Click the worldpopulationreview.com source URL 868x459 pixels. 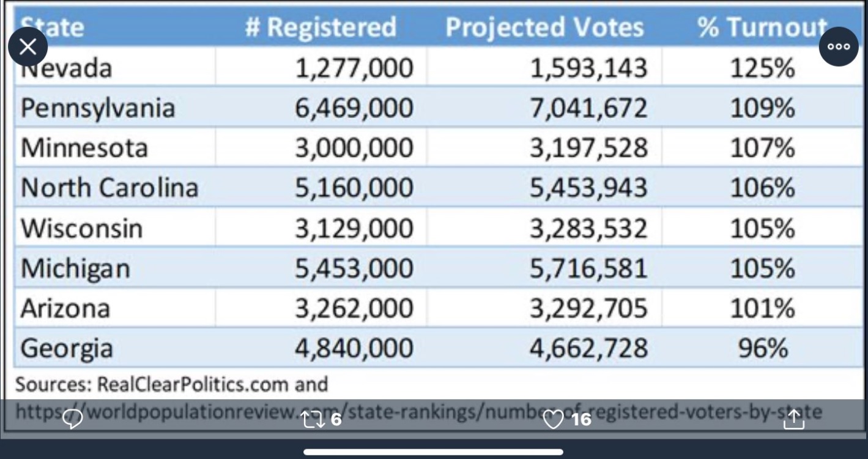click(x=418, y=411)
